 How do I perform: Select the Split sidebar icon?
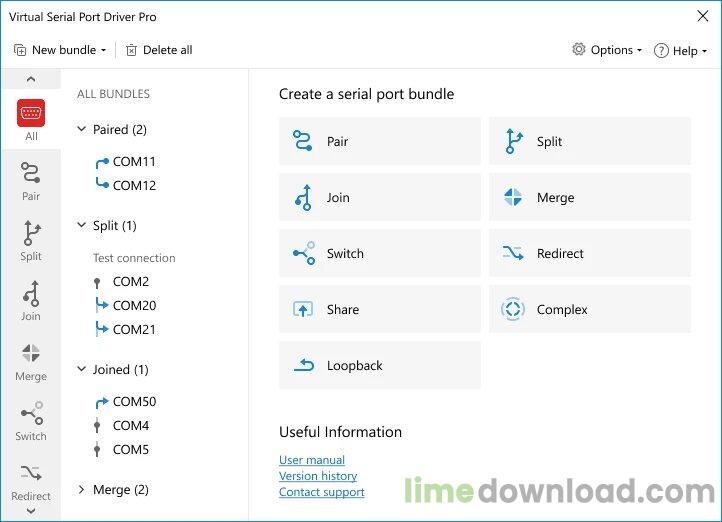click(x=31, y=232)
